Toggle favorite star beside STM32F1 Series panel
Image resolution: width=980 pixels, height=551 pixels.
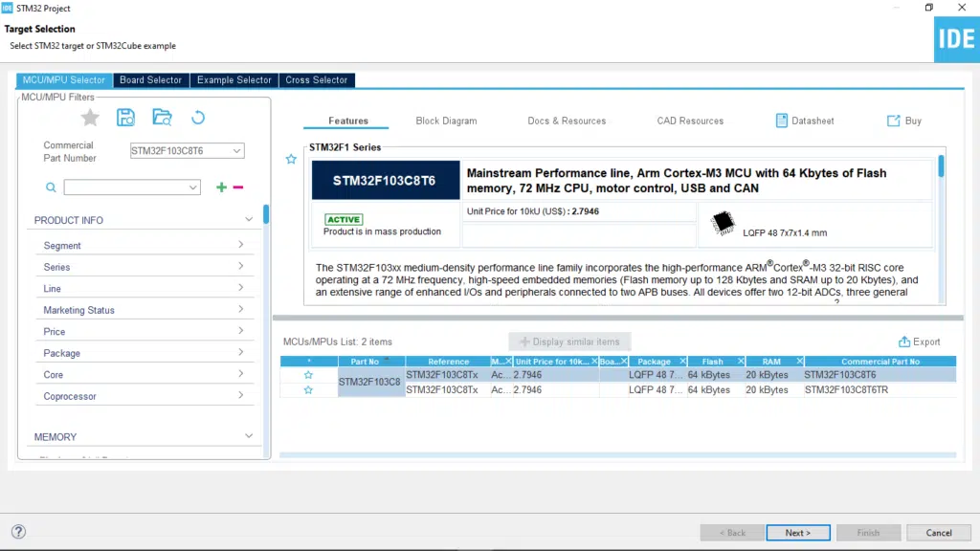(x=291, y=160)
